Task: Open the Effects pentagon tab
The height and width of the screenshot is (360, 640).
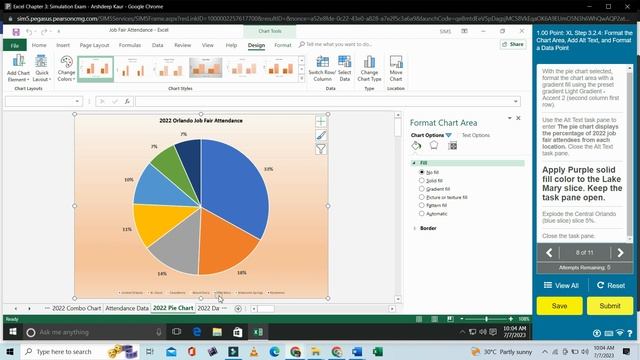Action: [433, 145]
